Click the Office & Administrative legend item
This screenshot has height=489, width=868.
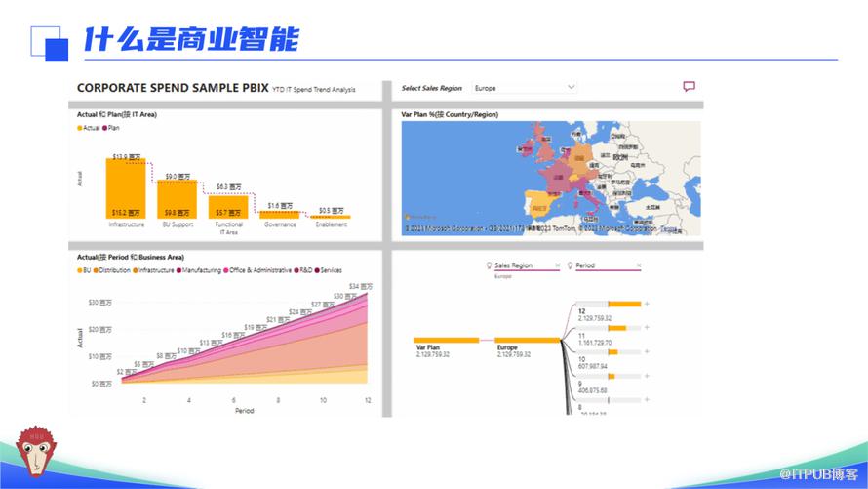(x=257, y=270)
